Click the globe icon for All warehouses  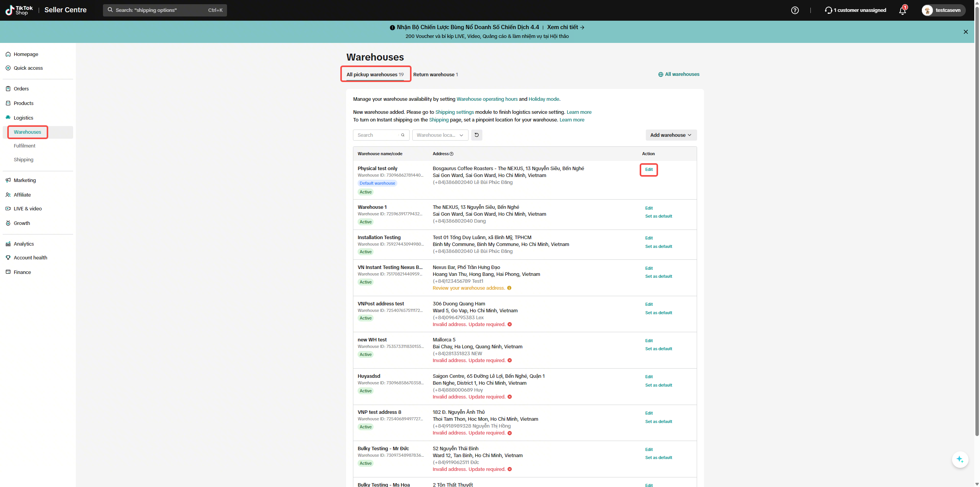(x=660, y=74)
